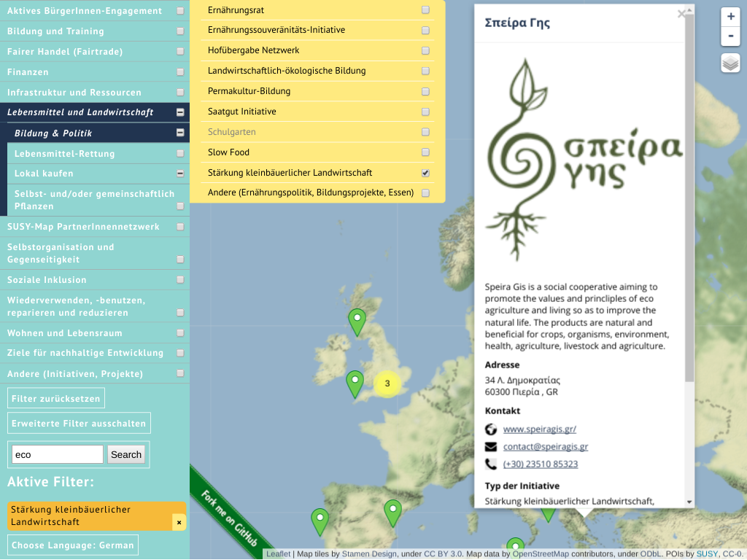
Task: Open SUSY attribution link
Action: click(x=706, y=554)
